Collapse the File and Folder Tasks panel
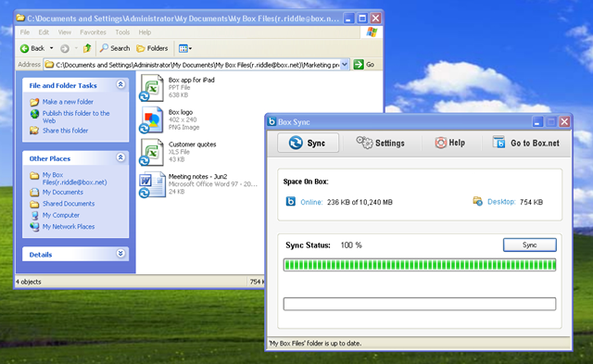The height and width of the screenshot is (364, 593). (120, 84)
